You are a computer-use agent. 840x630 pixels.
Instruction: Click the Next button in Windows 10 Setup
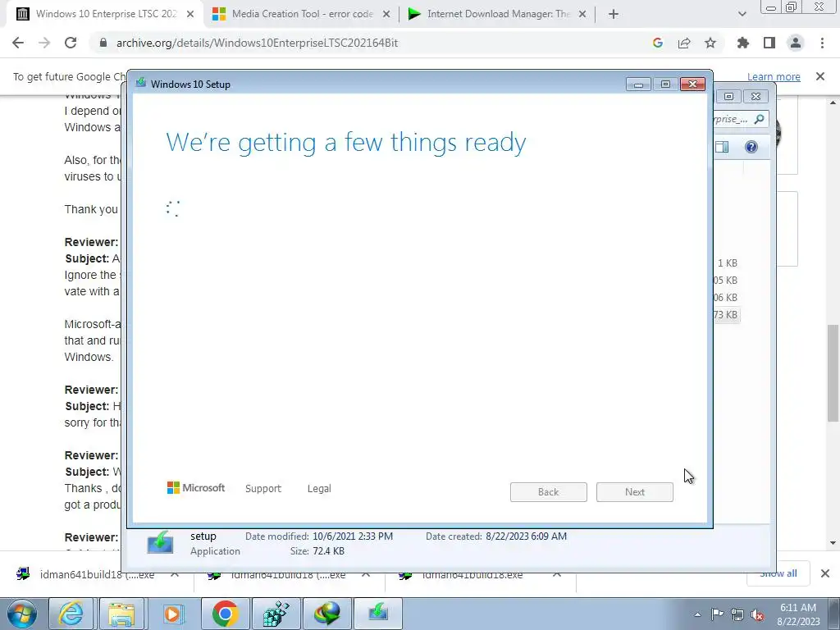(x=635, y=492)
